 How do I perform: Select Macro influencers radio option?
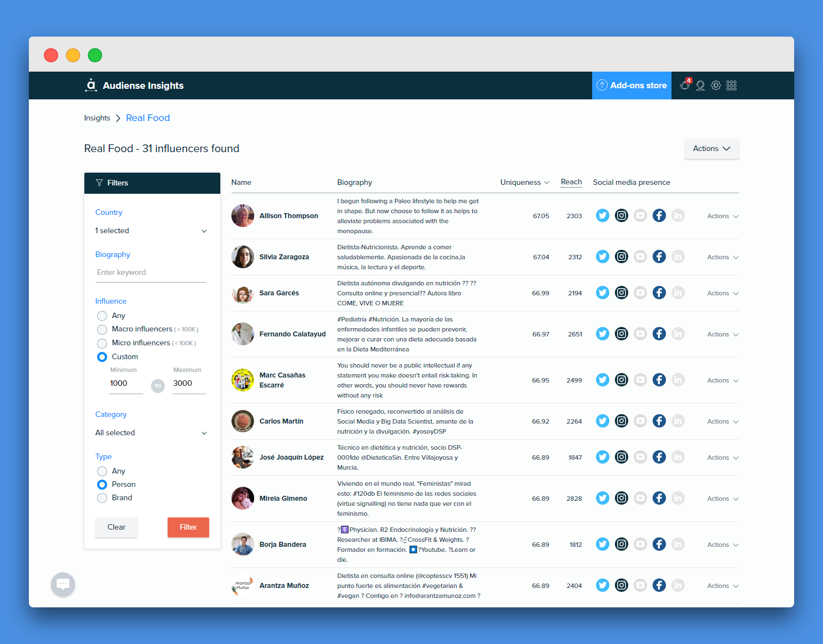[102, 329]
